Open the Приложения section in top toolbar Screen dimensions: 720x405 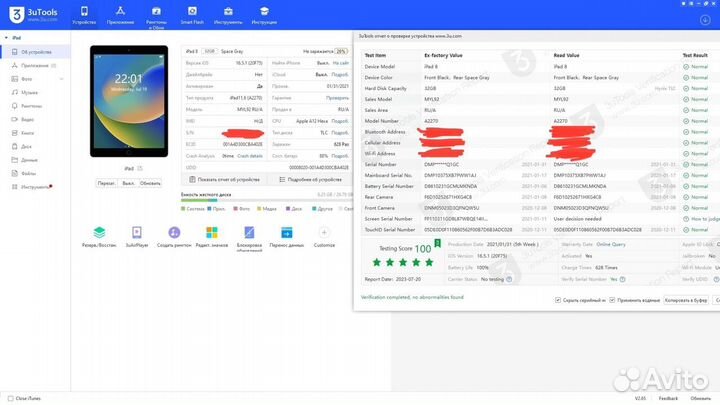[x=120, y=15]
